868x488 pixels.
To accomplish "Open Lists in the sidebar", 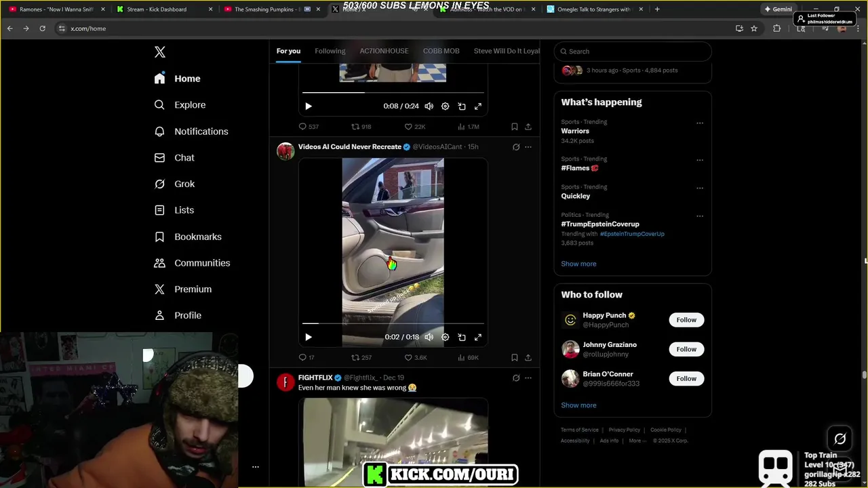I will tap(174, 210).
